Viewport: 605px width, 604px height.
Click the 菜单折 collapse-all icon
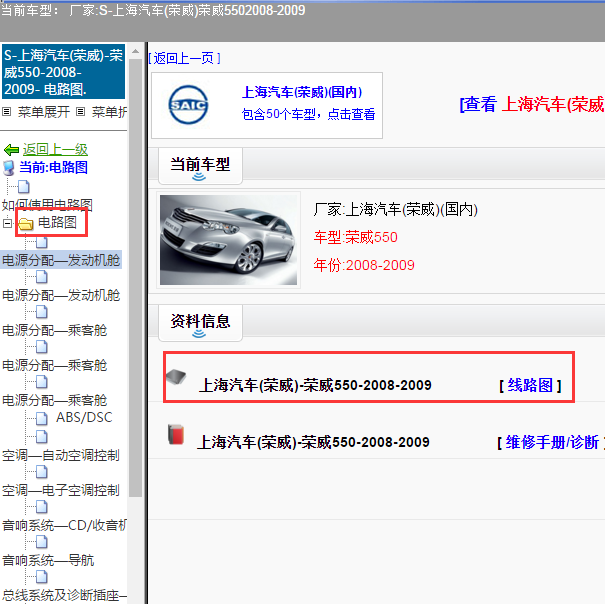tap(80, 112)
